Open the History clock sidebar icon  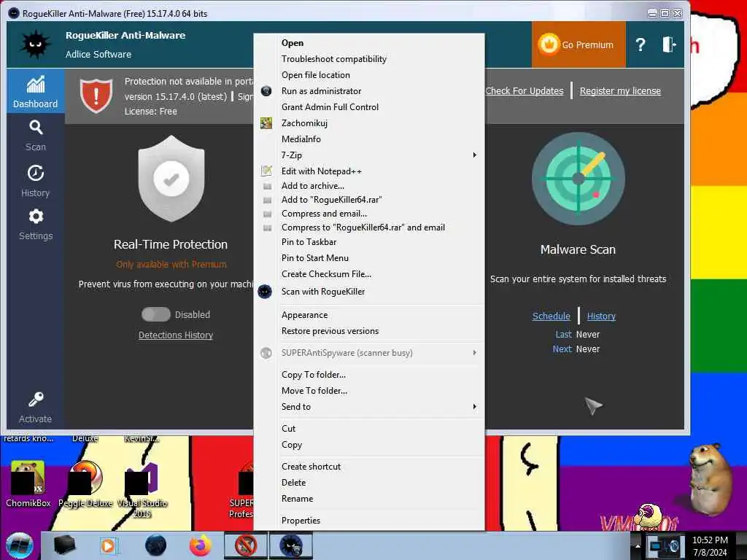36,173
